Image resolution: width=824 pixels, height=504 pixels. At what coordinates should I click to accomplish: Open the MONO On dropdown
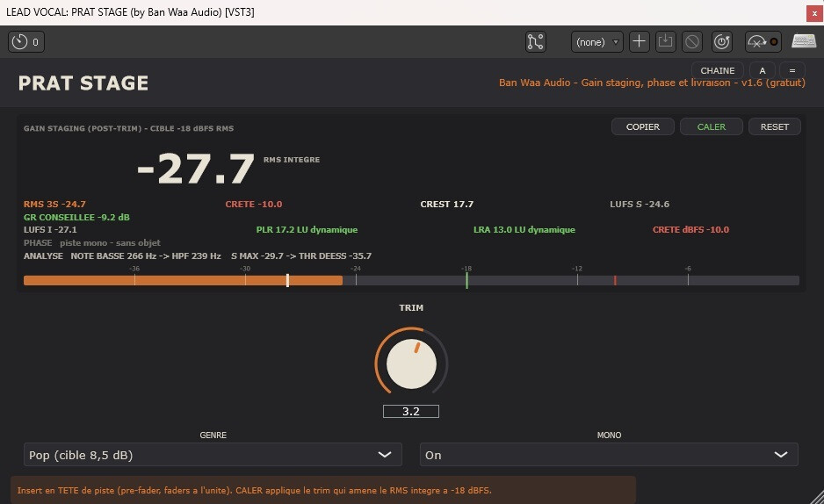point(609,455)
